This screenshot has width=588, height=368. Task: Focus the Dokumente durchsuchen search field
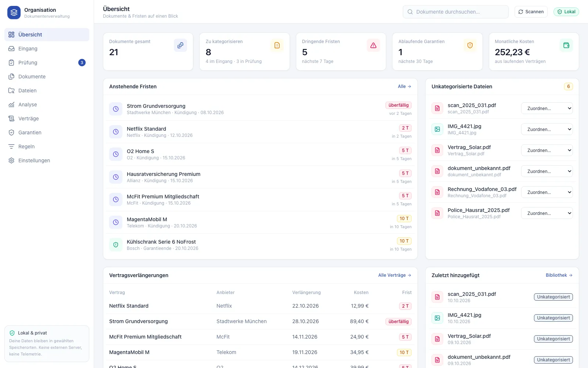click(456, 12)
